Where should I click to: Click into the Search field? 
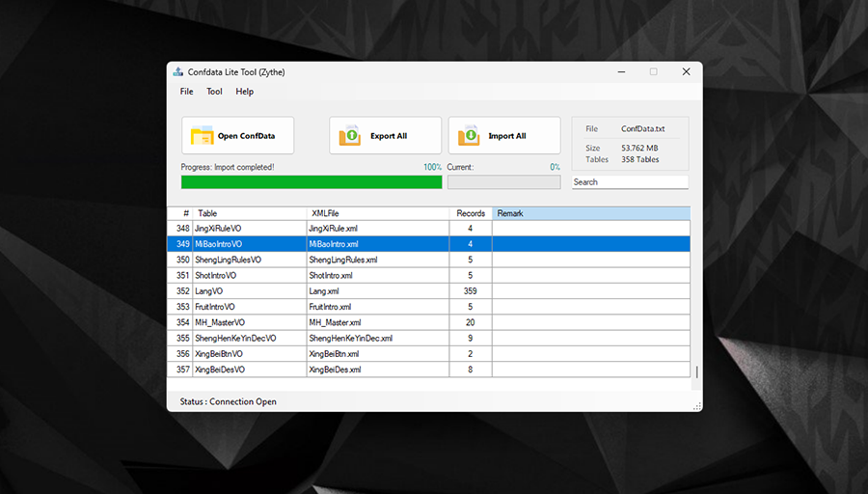630,181
